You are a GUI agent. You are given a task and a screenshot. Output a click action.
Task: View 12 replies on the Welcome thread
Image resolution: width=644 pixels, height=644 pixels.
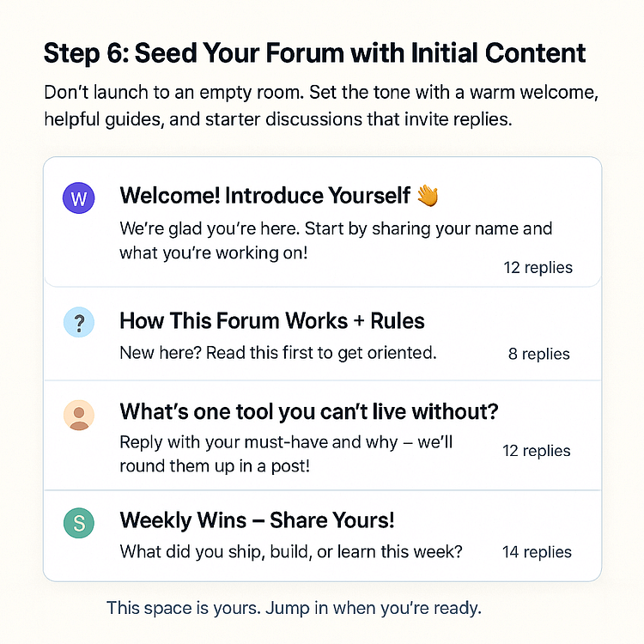point(538,268)
